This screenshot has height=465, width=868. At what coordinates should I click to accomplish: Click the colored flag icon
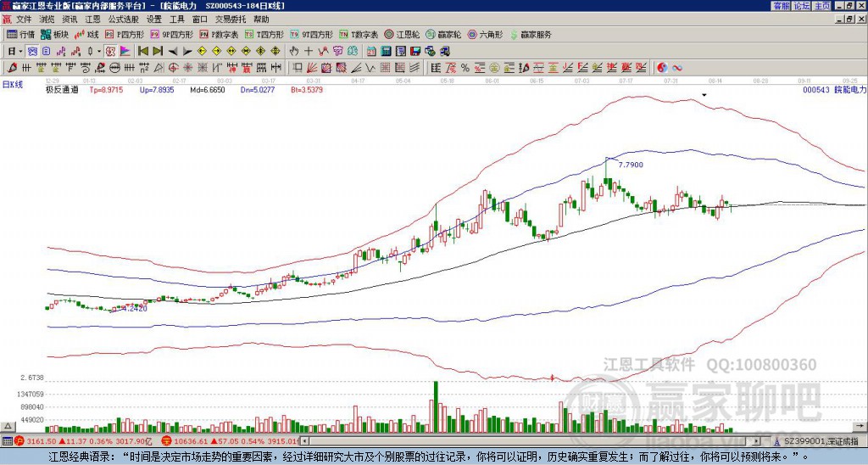(125, 52)
